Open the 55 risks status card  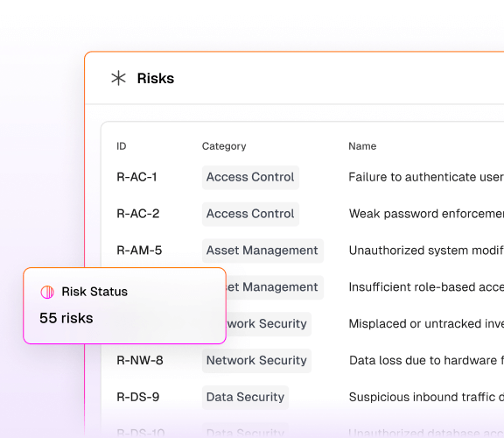tap(125, 306)
